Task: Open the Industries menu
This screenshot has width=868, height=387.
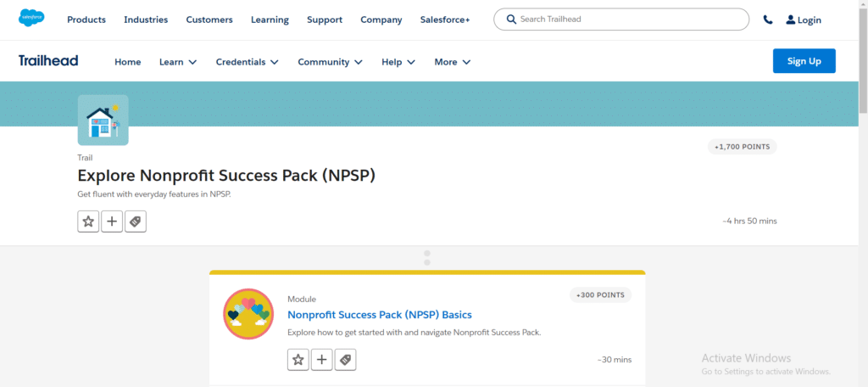Action: pyautogui.click(x=146, y=20)
